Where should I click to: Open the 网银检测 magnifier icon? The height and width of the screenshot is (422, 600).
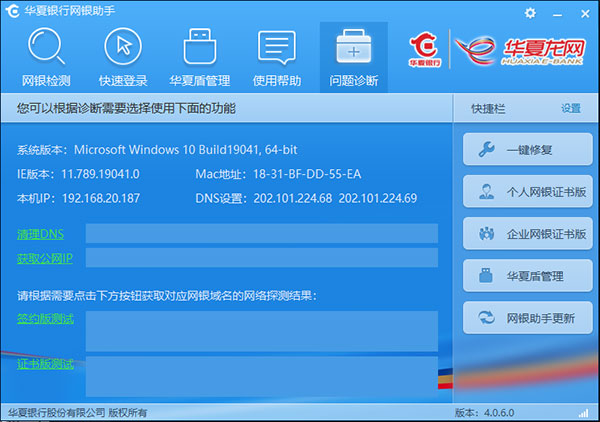coord(46,46)
